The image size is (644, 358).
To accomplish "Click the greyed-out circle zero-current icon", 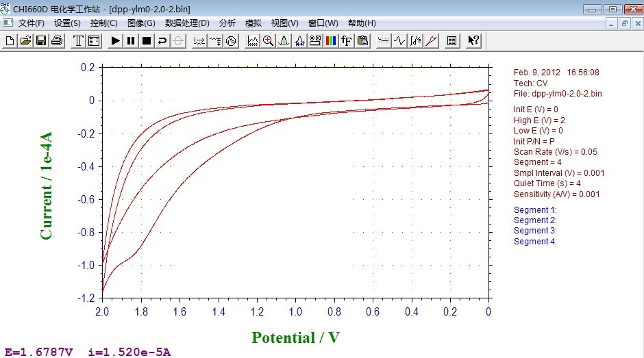I will pyautogui.click(x=178, y=40).
